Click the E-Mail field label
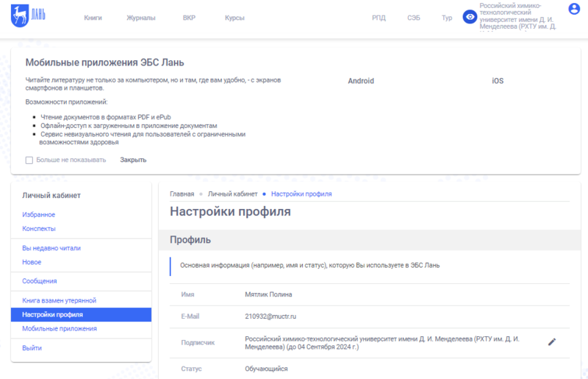588x379 pixels. point(190,316)
